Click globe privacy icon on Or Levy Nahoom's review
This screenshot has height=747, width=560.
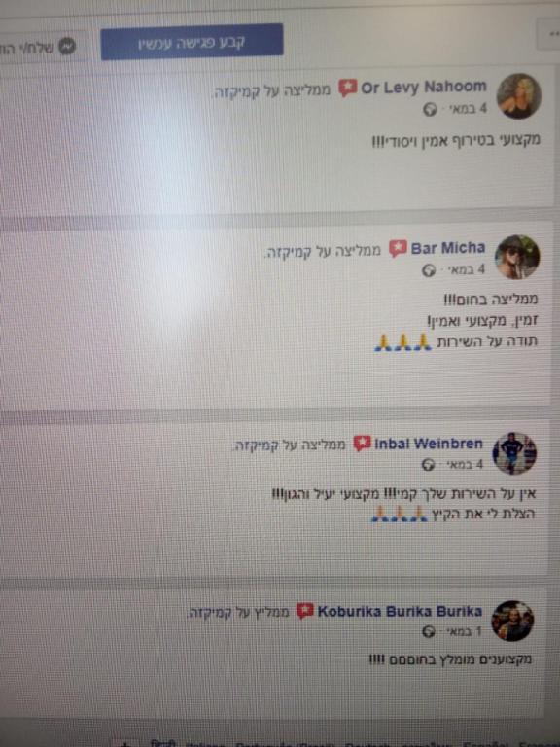pyautogui.click(x=430, y=110)
